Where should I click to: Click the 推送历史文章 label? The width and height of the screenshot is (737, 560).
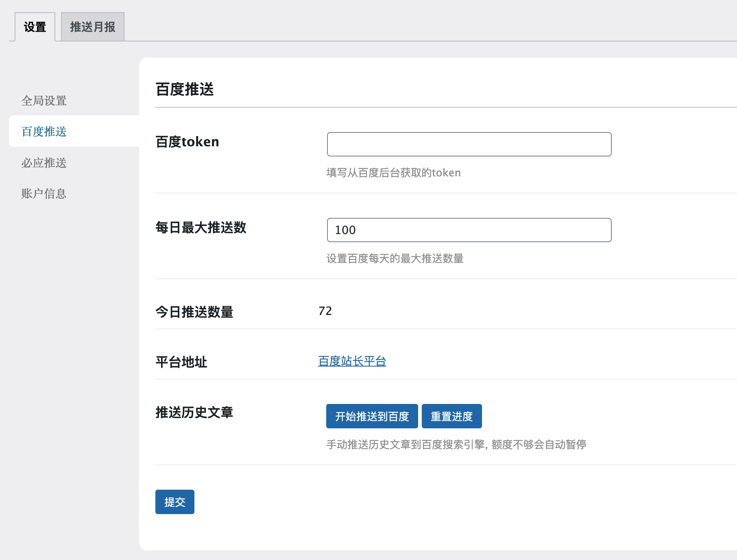pyautogui.click(x=194, y=412)
